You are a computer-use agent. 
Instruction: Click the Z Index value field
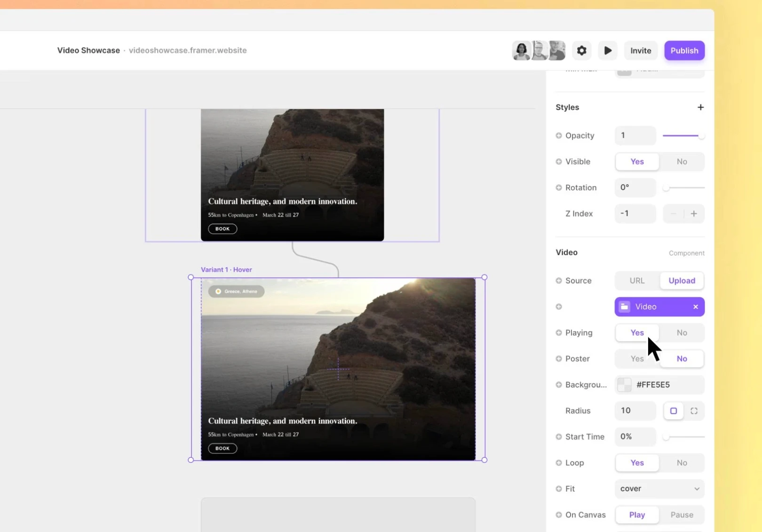tap(635, 213)
